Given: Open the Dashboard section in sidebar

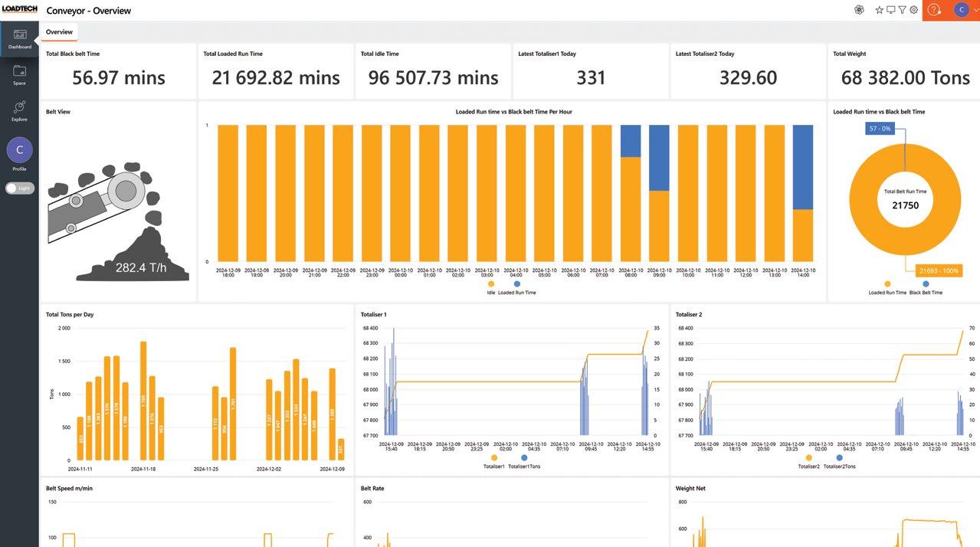Looking at the screenshot, I should coord(20,39).
